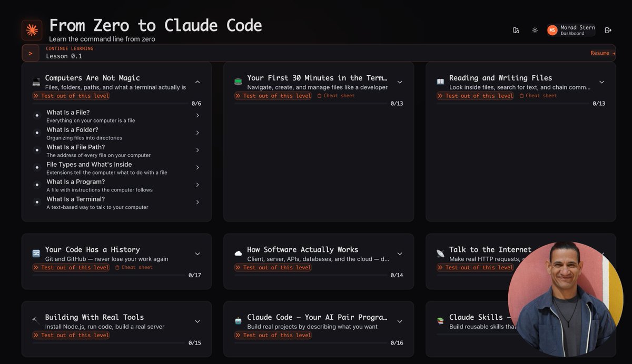The image size is (632, 364).
Task: Click the status dot beside What Is a File?
Action: pos(37,116)
